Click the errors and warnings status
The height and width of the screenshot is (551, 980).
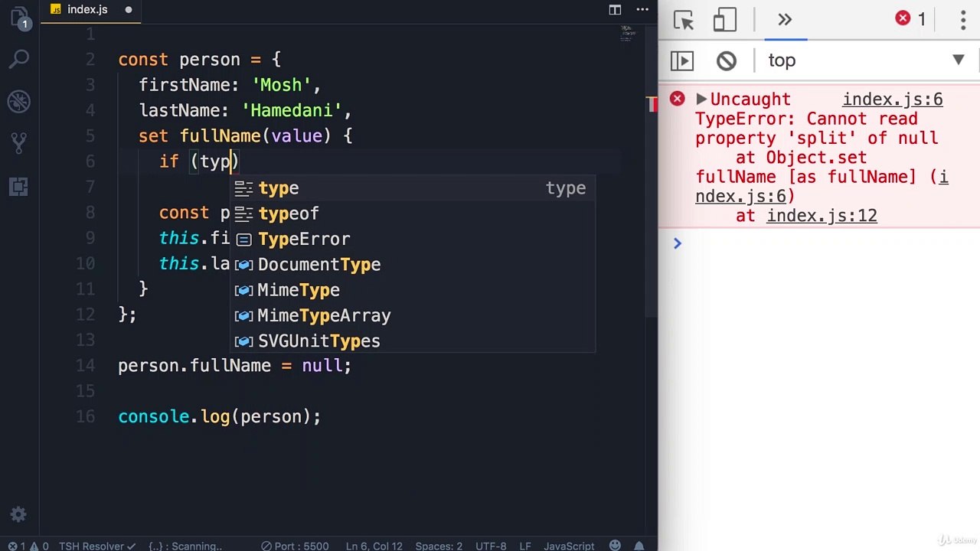(27, 546)
